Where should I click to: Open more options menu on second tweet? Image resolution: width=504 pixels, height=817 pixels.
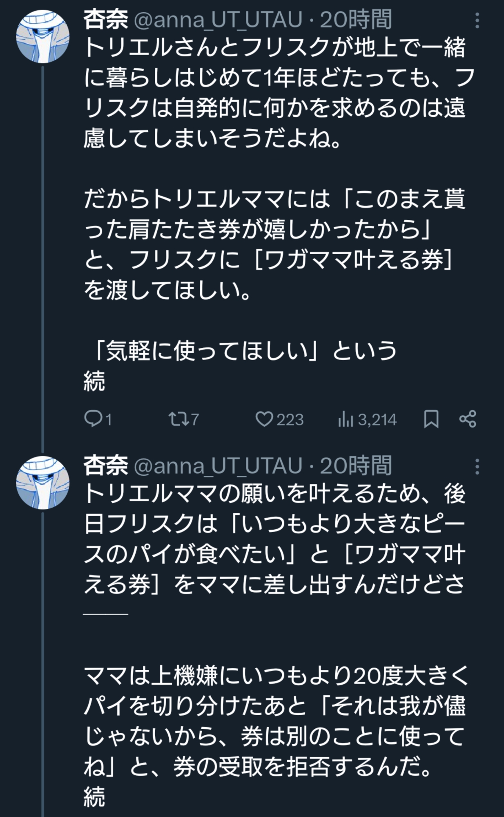477,466
